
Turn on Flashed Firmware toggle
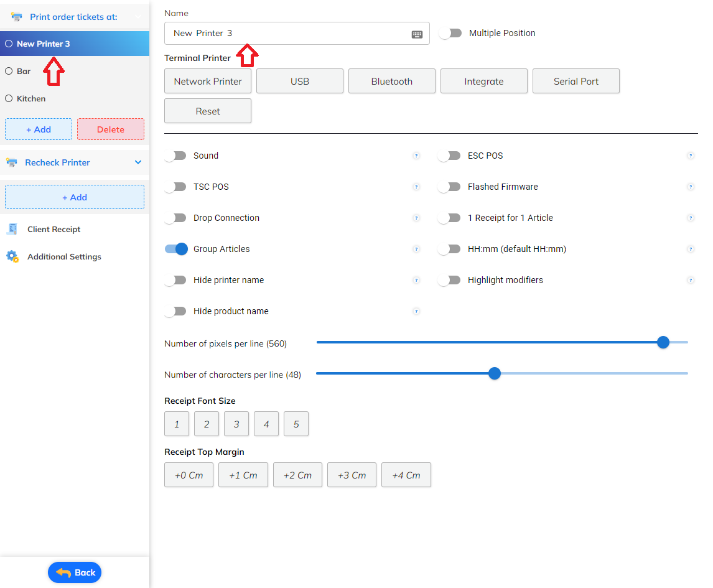point(449,187)
